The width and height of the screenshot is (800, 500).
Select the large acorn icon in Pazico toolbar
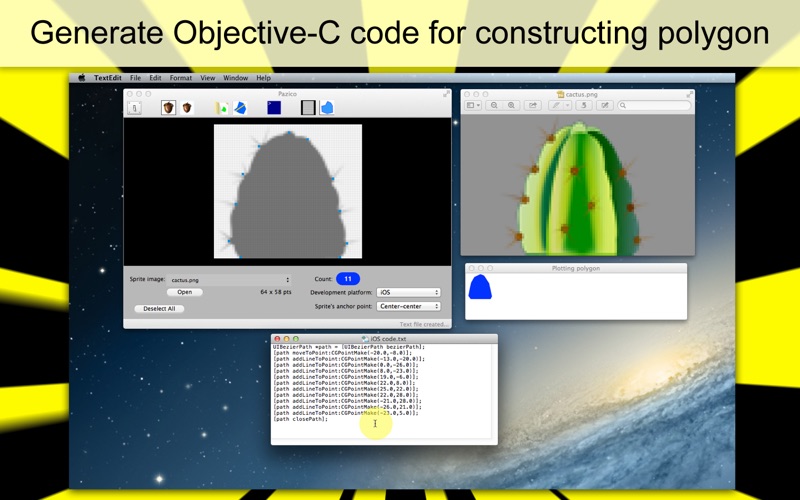point(168,108)
